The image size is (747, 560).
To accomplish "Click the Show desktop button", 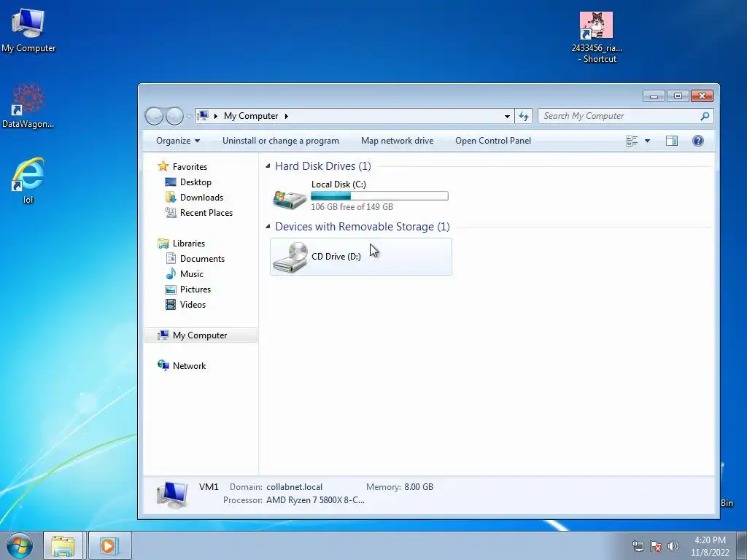I will coord(742,545).
